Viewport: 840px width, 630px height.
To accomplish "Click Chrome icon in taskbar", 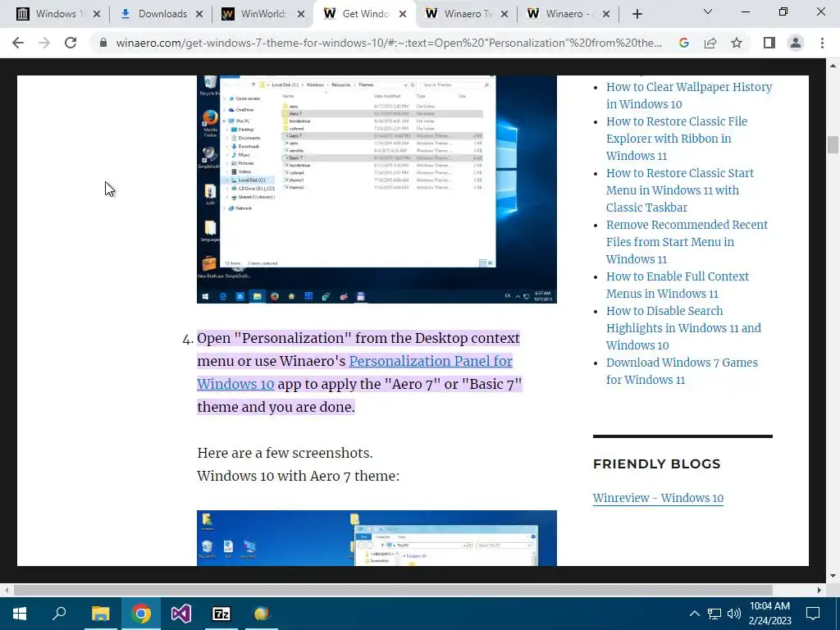I will [x=141, y=614].
